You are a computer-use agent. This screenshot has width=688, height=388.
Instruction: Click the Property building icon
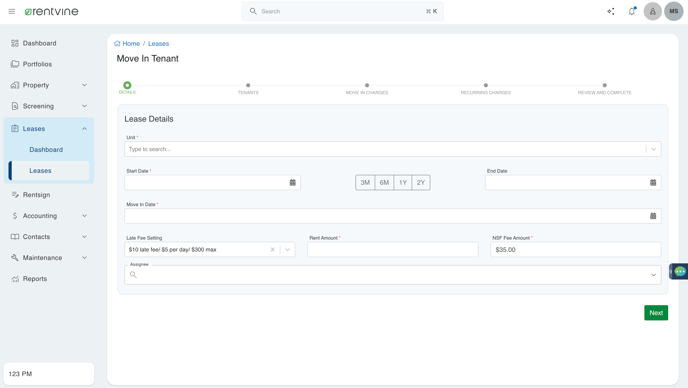[x=15, y=85]
